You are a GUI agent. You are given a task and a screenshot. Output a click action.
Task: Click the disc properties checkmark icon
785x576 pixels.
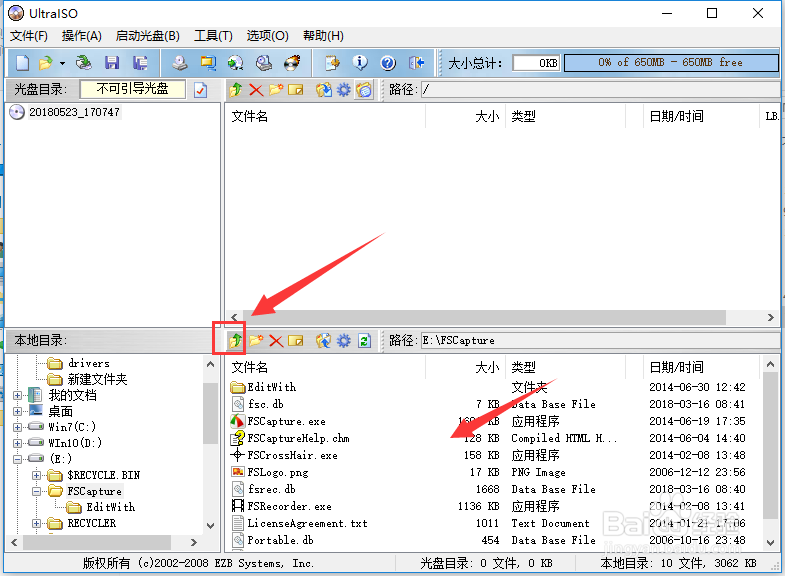pyautogui.click(x=200, y=90)
